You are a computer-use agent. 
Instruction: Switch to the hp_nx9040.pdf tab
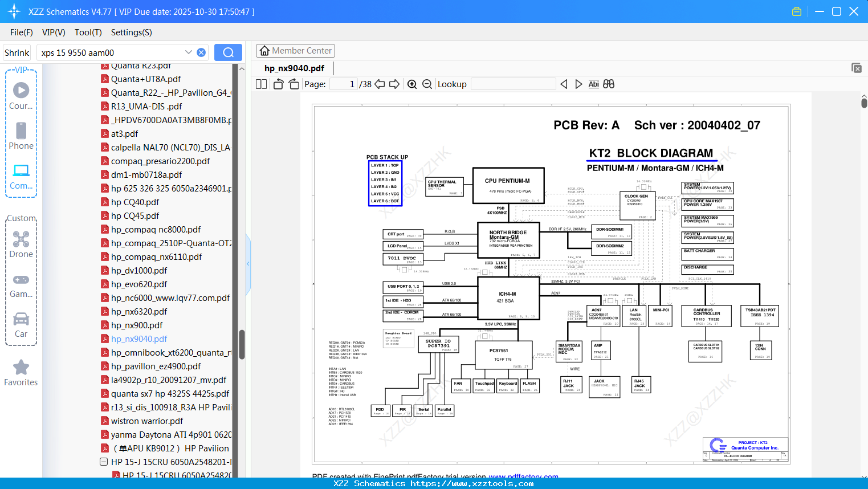tap(294, 68)
